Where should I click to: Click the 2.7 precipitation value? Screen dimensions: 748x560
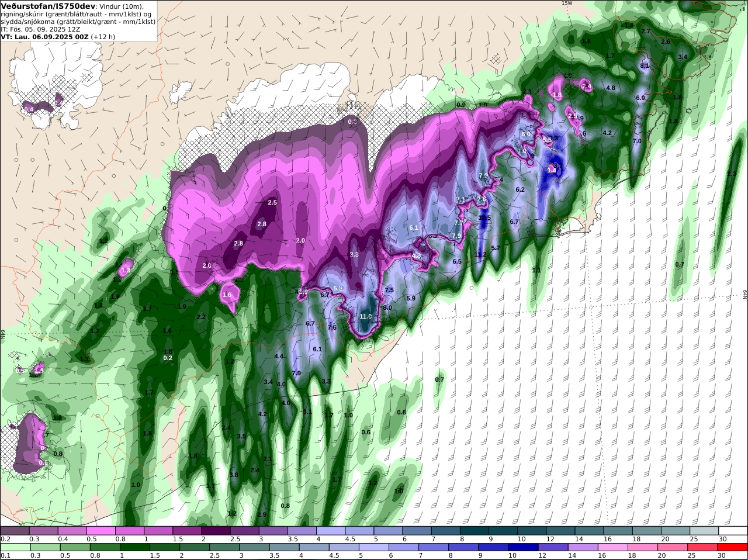[646, 32]
